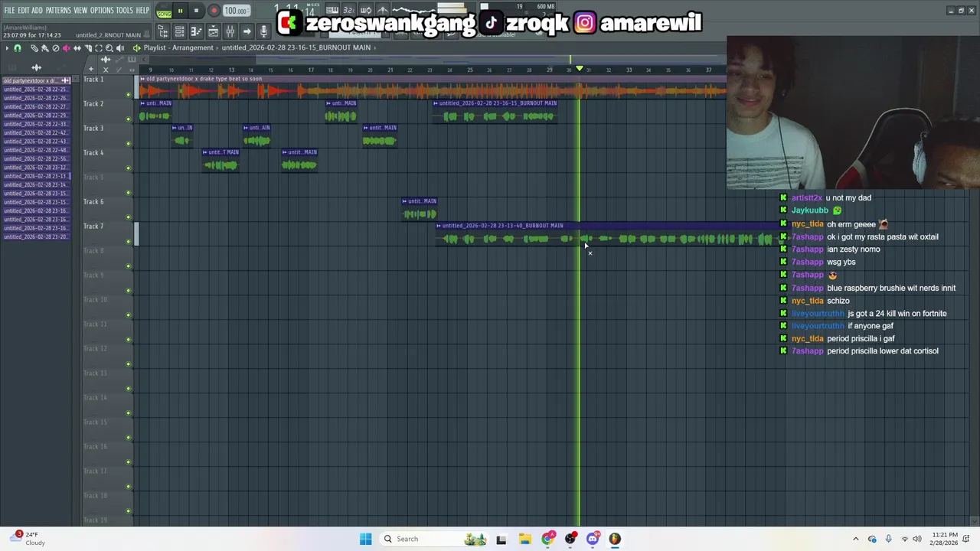Toggle the magnet snap option

pos(18,47)
